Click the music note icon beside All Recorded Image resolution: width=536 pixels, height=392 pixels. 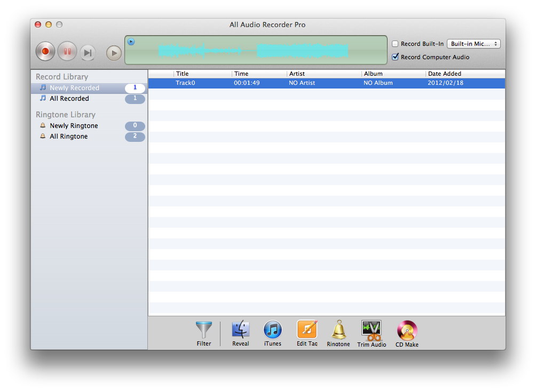[x=43, y=98]
